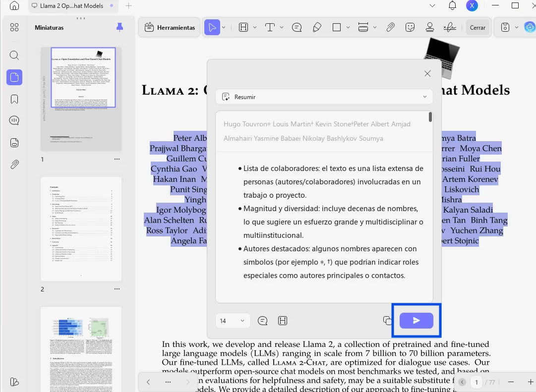This screenshot has height=392, width=536.
Task: Select the Miniaturas page panel icon
Action: 14,77
